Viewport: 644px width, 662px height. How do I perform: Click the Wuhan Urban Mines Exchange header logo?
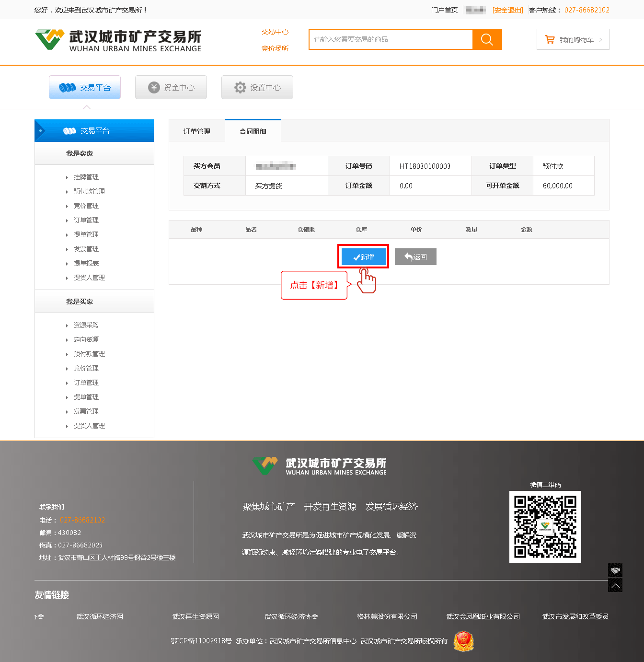point(118,40)
